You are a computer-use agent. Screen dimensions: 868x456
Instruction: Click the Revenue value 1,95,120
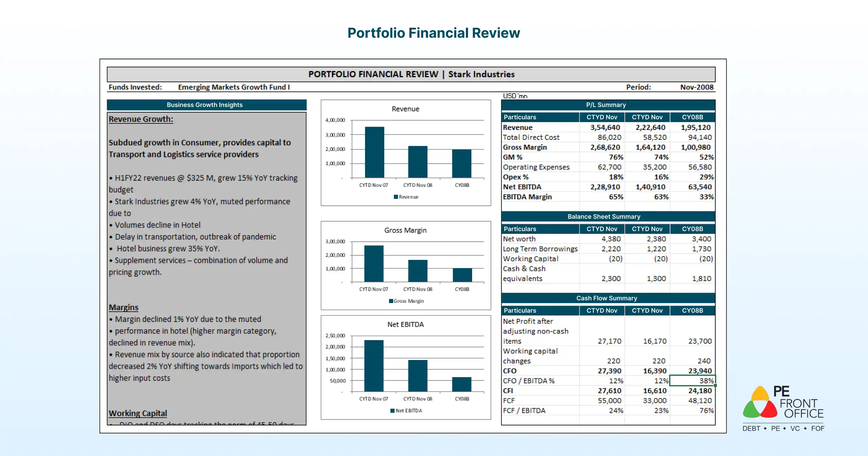pyautogui.click(x=696, y=128)
